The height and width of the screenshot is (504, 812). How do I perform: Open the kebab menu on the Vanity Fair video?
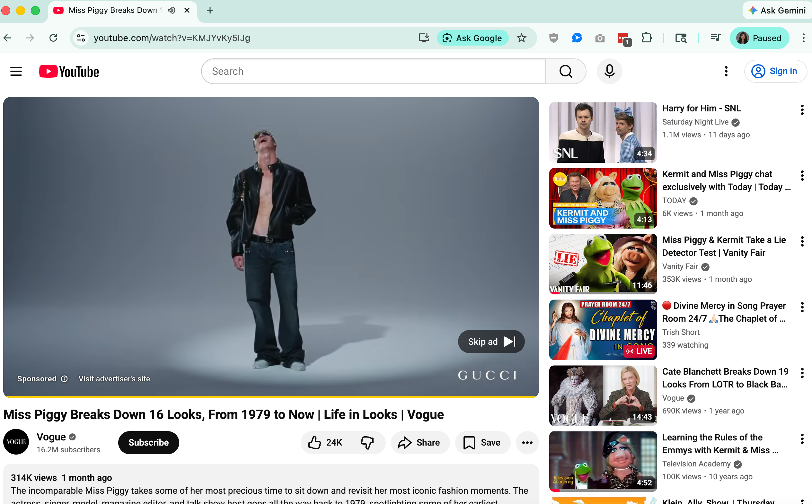click(802, 241)
